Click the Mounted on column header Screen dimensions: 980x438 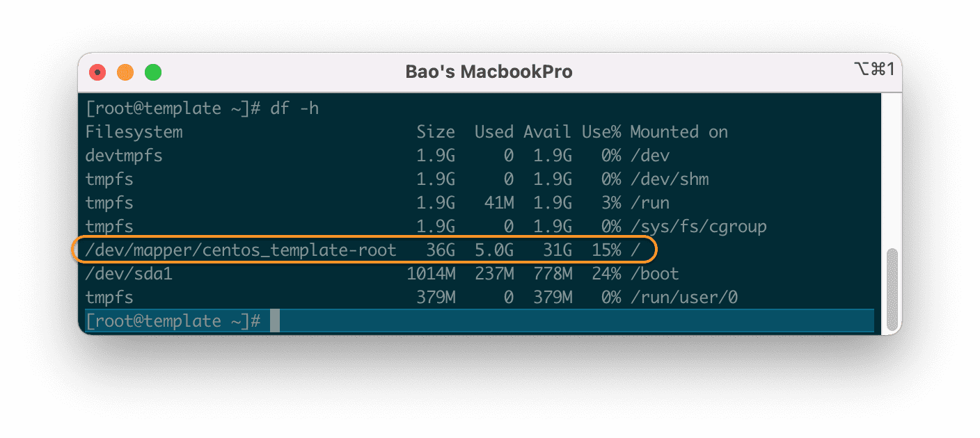679,132
